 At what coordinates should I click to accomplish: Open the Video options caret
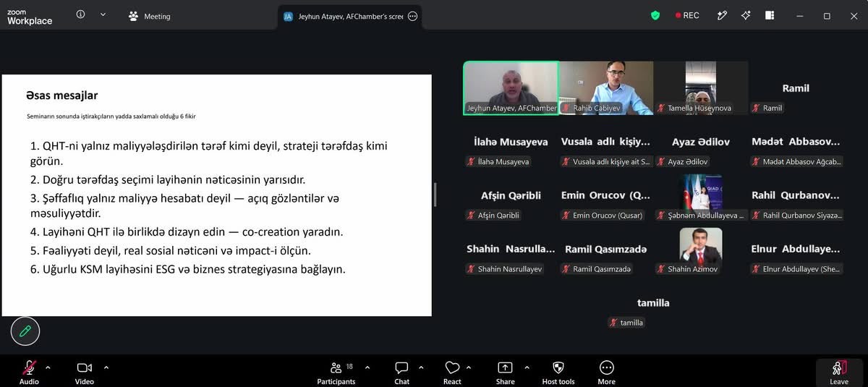pos(106,367)
